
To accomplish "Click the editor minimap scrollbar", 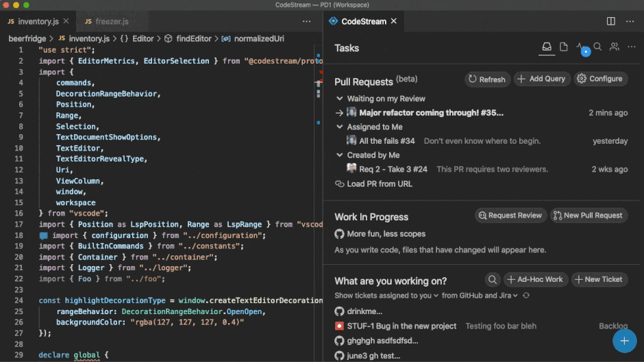I will pyautogui.click(x=319, y=203).
